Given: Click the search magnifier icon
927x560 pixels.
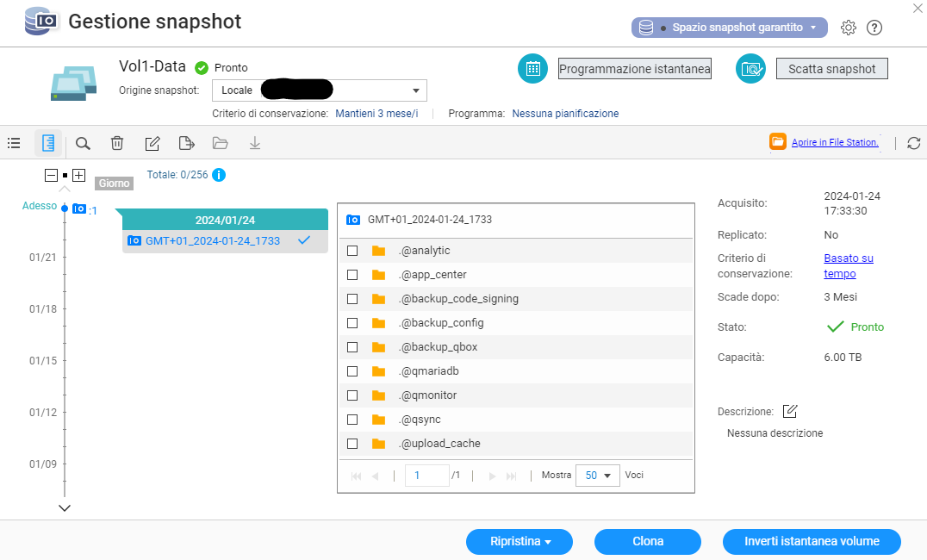Looking at the screenshot, I should (83, 143).
